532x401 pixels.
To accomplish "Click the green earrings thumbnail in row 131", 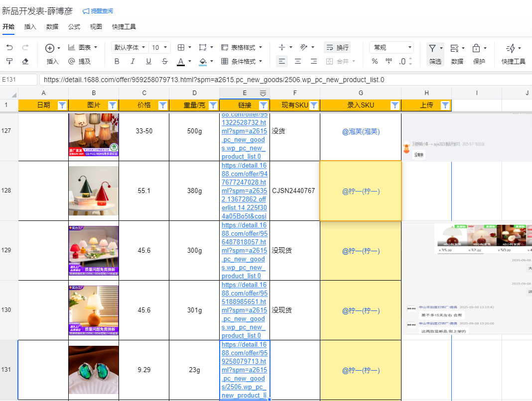I will pos(94,370).
